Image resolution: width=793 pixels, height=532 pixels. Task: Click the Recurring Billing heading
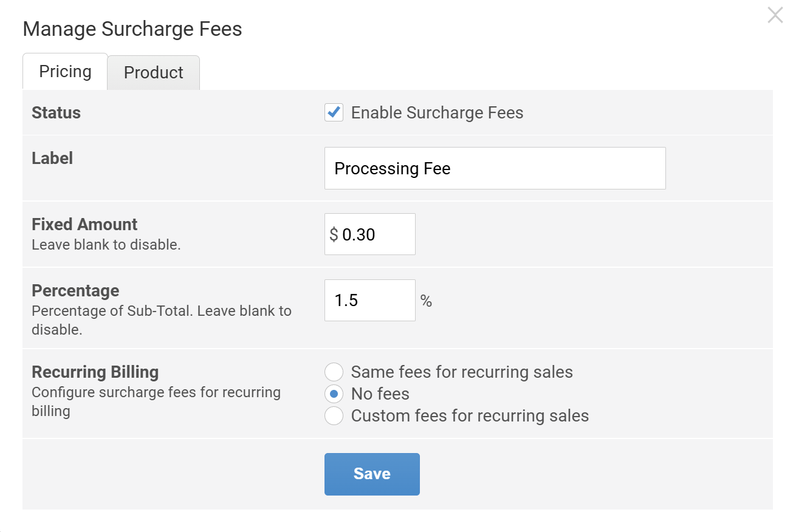click(x=95, y=372)
